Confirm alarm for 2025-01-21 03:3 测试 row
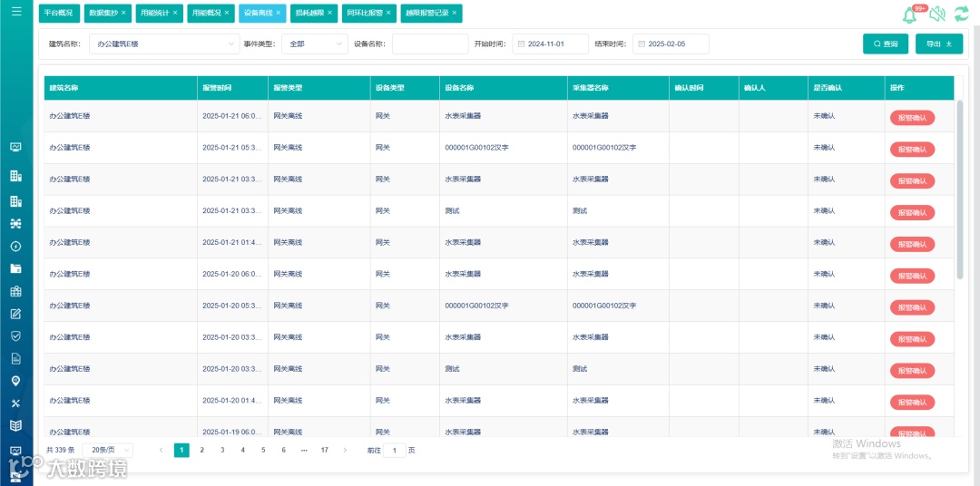 (x=913, y=212)
